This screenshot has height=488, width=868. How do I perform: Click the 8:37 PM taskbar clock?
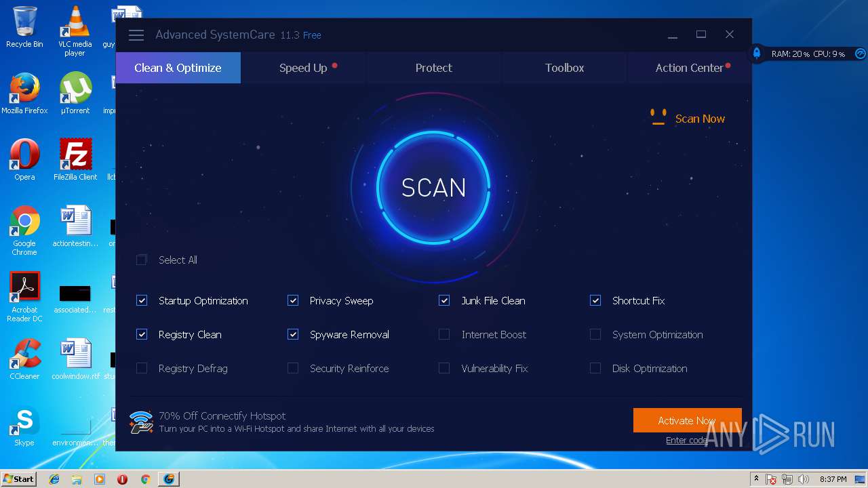click(x=833, y=479)
